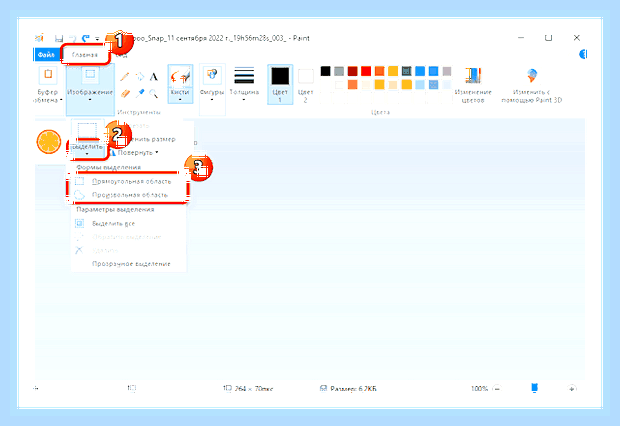The image size is (620, 426).
Task: Pick the black color swatch
Action: (x=325, y=71)
